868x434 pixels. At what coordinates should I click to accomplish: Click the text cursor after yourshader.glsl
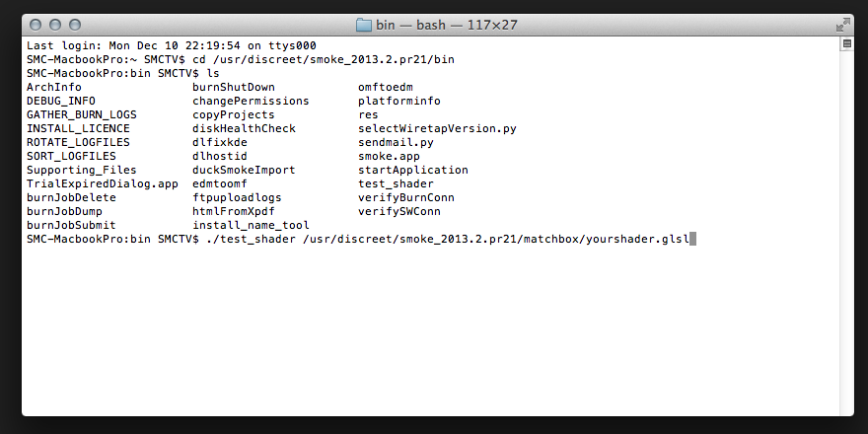693,239
